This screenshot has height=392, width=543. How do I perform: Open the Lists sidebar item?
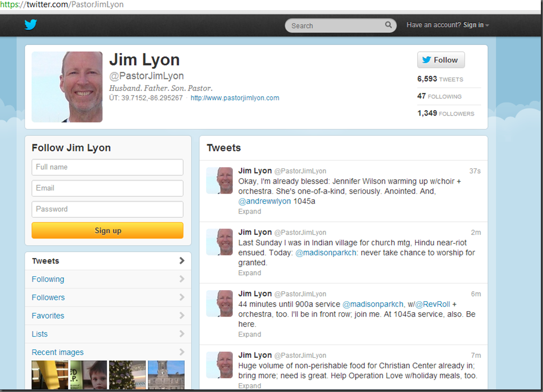point(108,334)
